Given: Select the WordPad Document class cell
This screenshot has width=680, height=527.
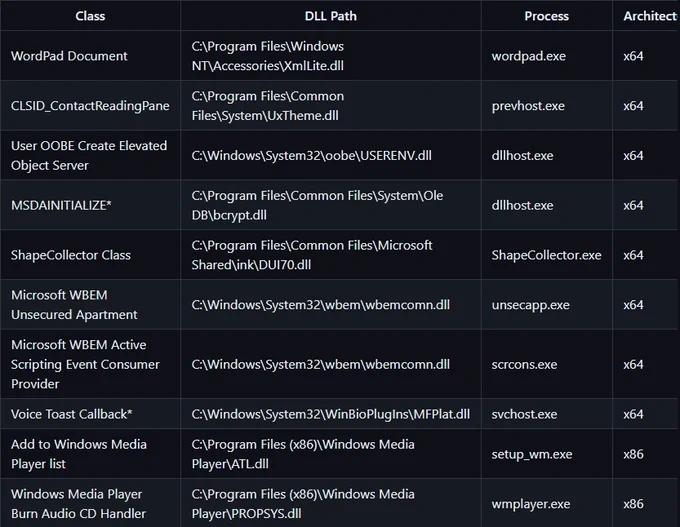Looking at the screenshot, I should coord(90,56).
